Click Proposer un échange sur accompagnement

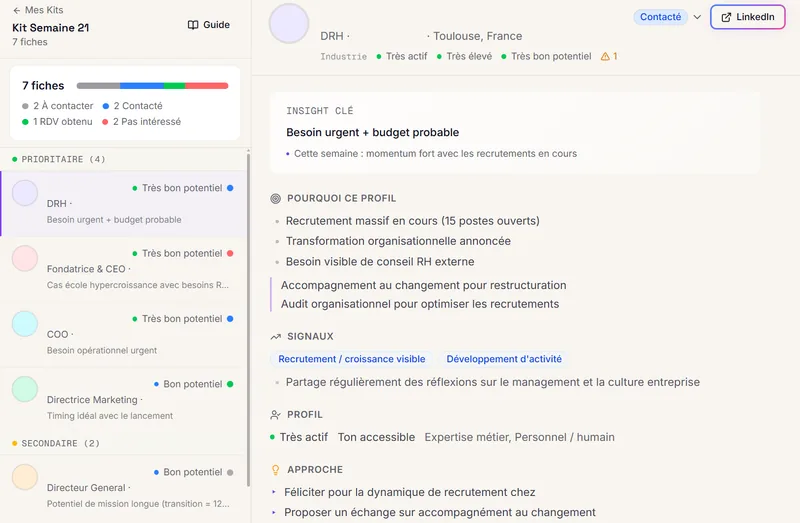(440, 512)
